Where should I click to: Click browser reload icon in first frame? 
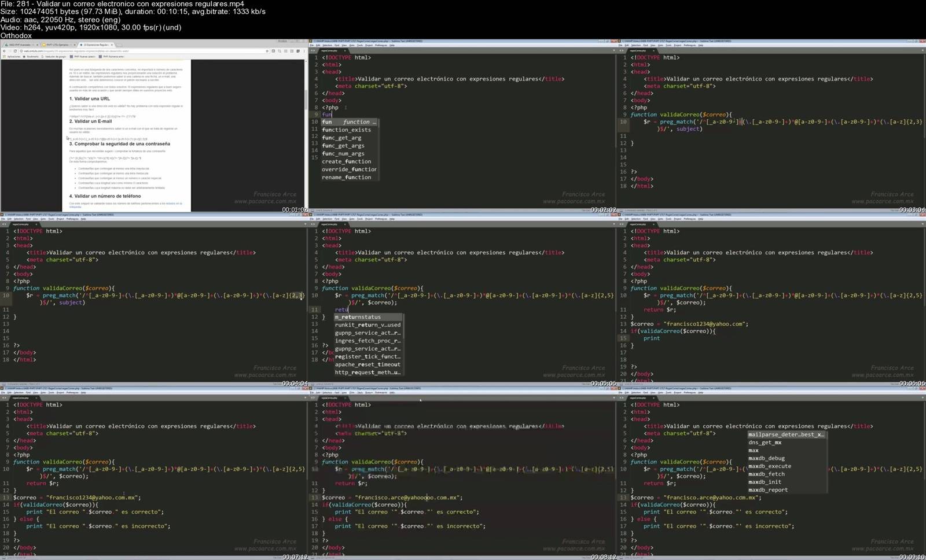15,51
